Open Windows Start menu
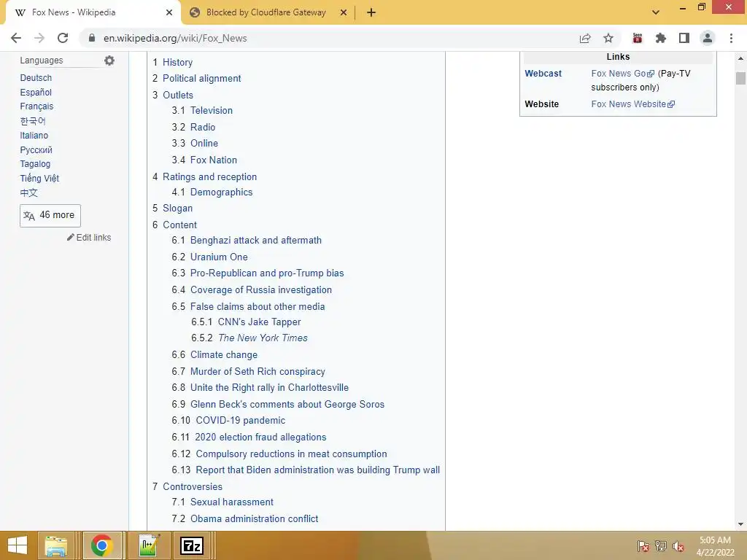 18,545
